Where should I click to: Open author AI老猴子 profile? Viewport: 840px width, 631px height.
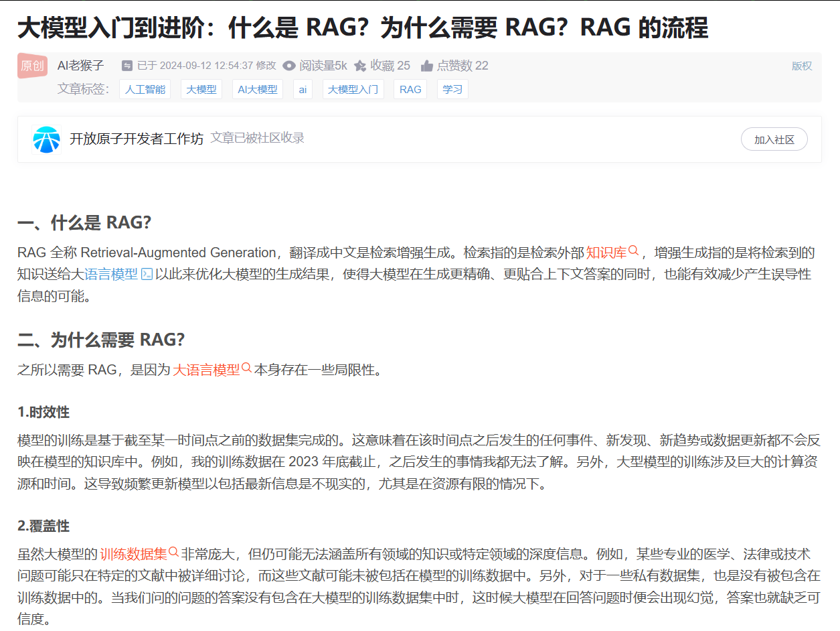(x=81, y=65)
